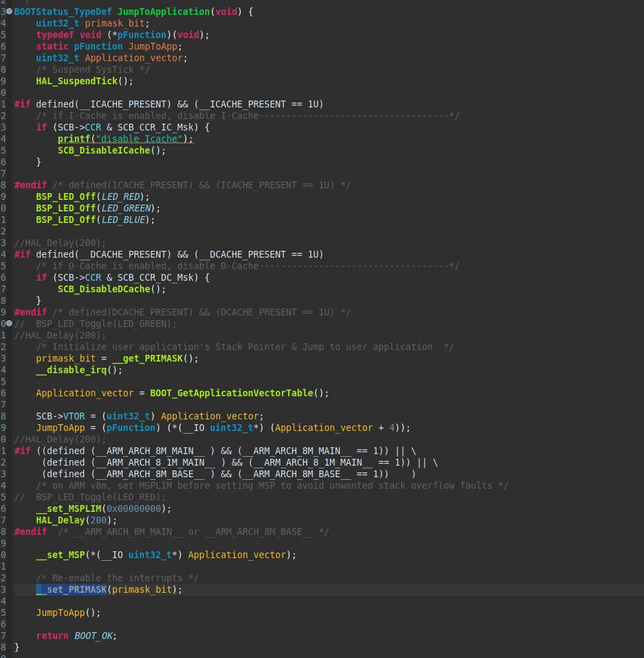Click the if D-Cache is enabled comment
Screen dimensions: 644x658
click(x=247, y=266)
